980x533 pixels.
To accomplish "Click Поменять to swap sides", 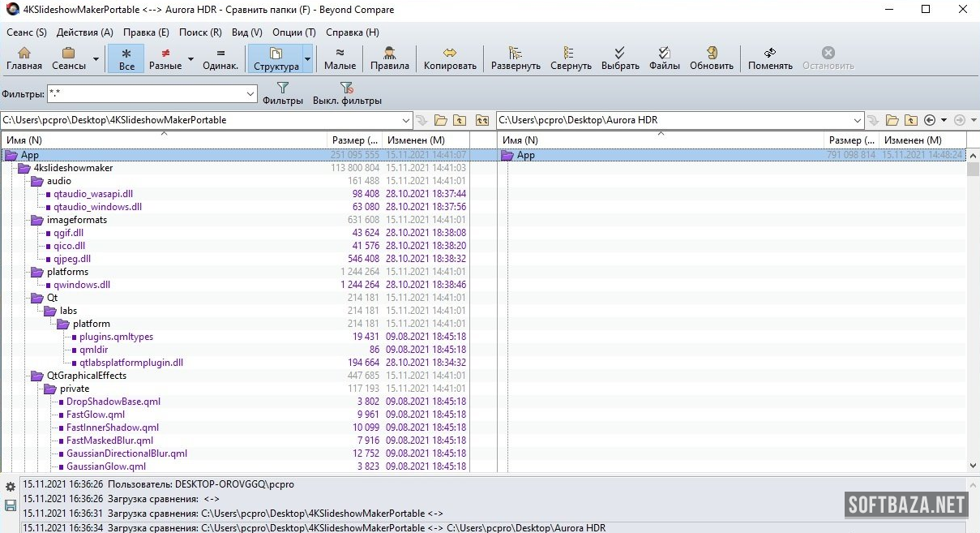I will [769, 58].
